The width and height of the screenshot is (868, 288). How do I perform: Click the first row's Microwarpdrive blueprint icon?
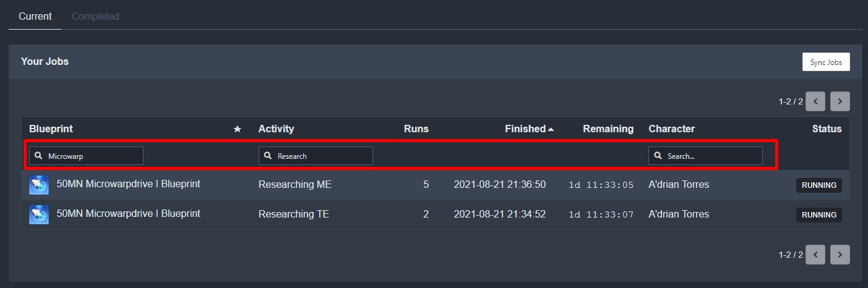(x=39, y=185)
